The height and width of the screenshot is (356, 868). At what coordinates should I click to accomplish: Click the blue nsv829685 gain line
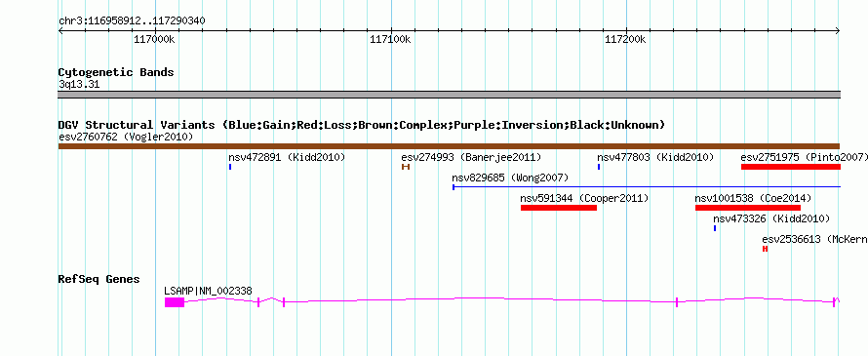point(647,187)
